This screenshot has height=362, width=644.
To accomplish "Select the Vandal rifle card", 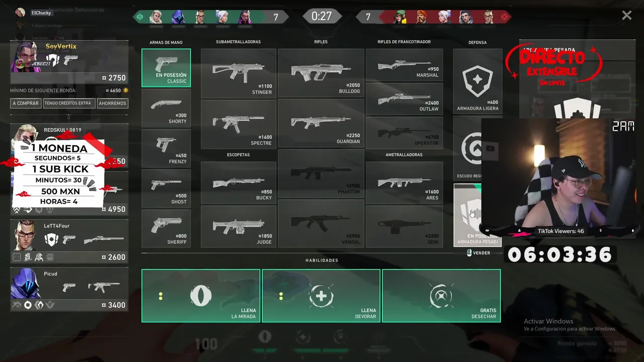I will tap(321, 224).
